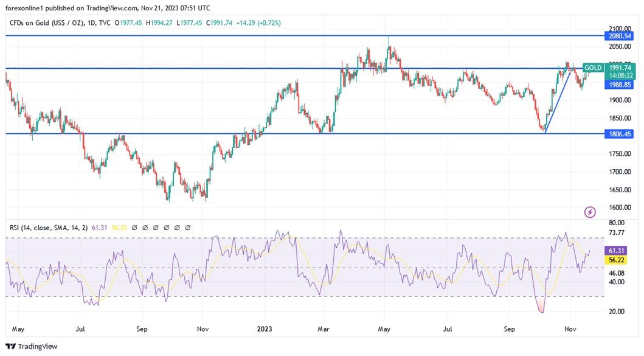The width and height of the screenshot is (644, 356).
Task: Click the lightning bolt quick-action icon
Action: [x=589, y=212]
